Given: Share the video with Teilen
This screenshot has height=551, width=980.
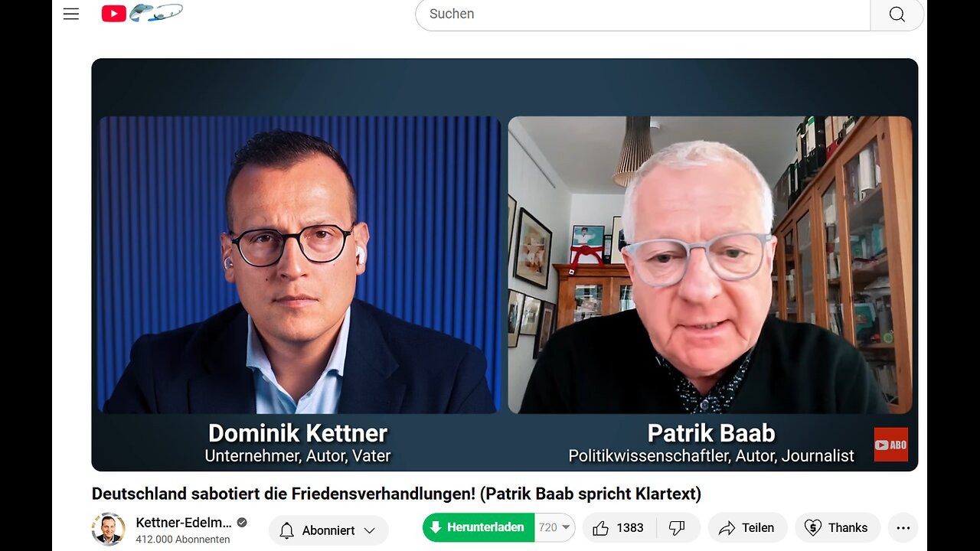Looking at the screenshot, I should click(x=747, y=528).
